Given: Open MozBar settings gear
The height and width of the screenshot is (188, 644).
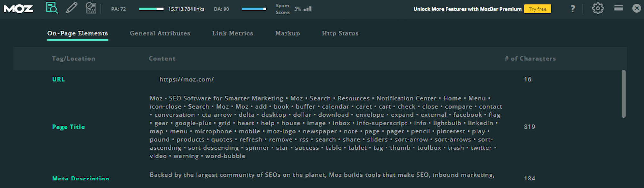Looking at the screenshot, I should pos(598,8).
